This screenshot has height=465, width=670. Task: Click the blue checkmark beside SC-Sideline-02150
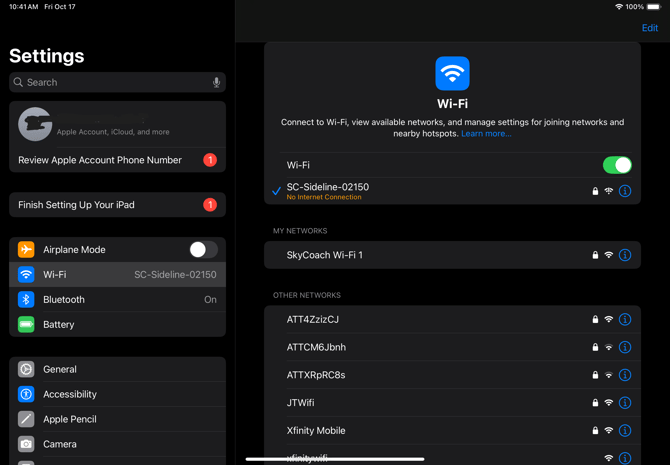click(276, 191)
